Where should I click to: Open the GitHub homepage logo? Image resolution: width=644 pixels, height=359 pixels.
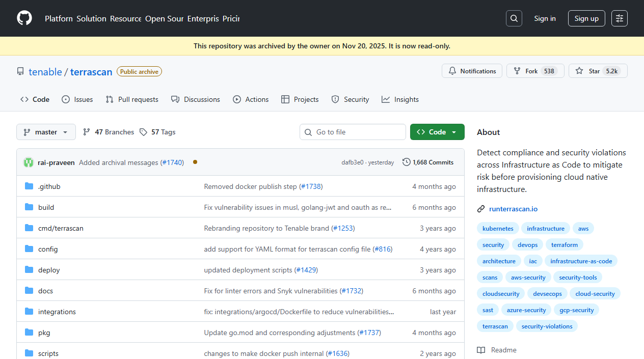click(x=24, y=18)
